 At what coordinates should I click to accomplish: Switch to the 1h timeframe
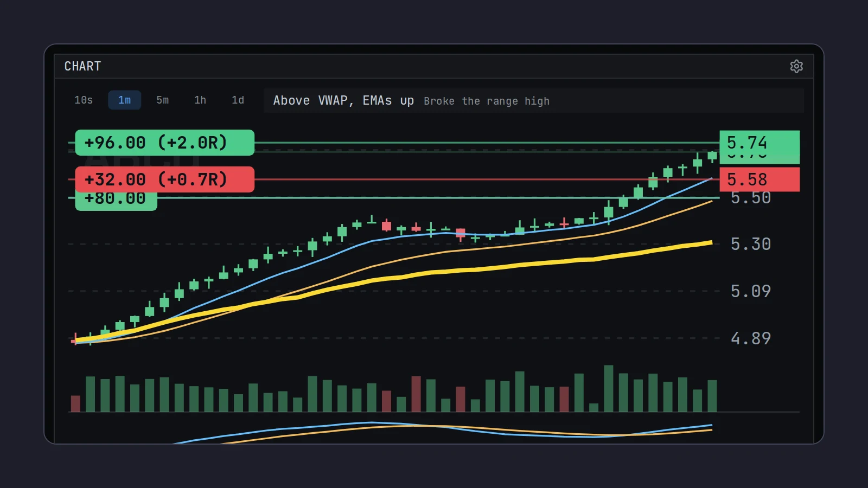(x=200, y=100)
